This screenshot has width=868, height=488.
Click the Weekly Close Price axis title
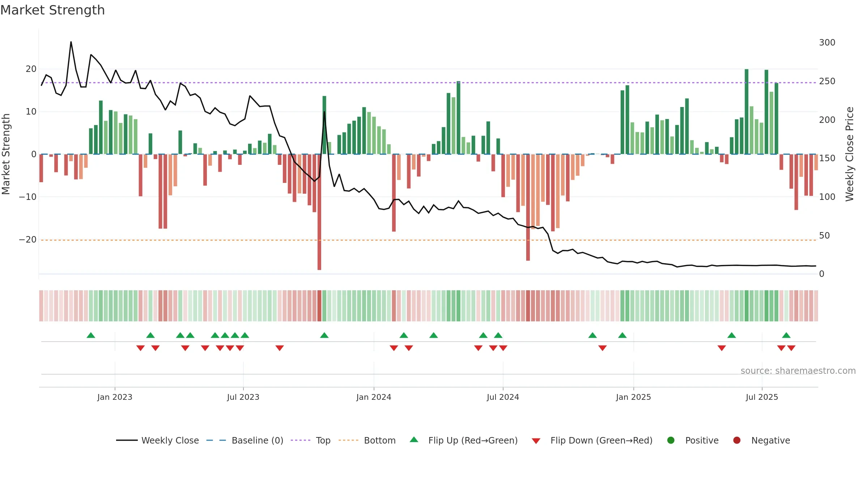(850, 154)
